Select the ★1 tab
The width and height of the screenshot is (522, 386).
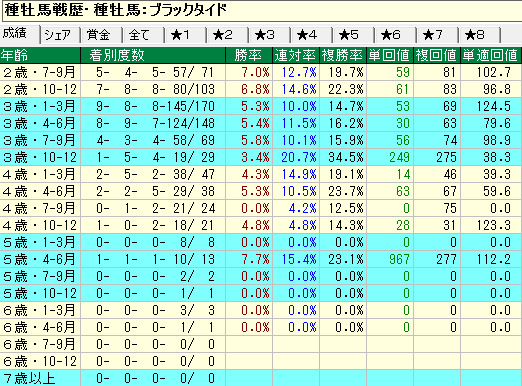pos(186,35)
